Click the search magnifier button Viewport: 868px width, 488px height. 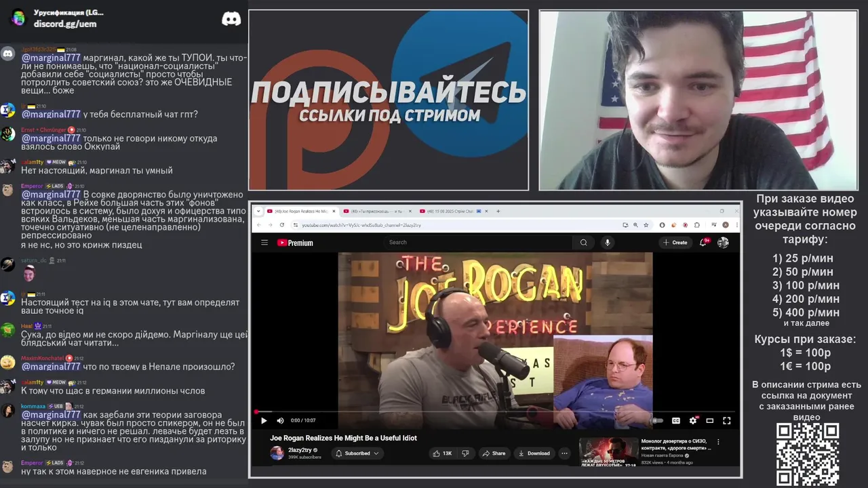(x=583, y=243)
